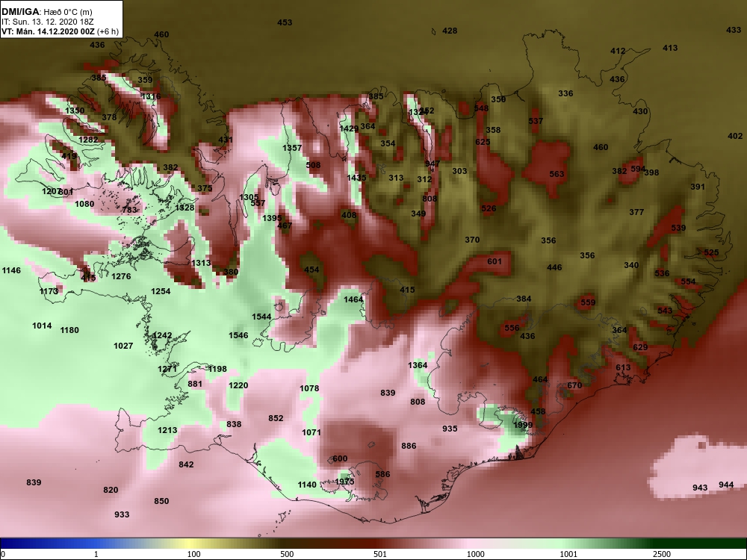The width and height of the screenshot is (747, 560).
Task: Click the map value '1027'
Action: tap(123, 346)
